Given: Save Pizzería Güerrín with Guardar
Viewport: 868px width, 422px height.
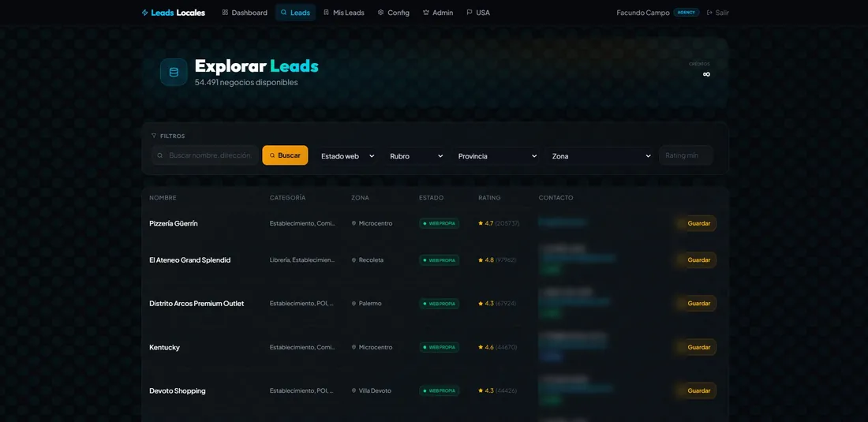Looking at the screenshot, I should click(x=698, y=223).
